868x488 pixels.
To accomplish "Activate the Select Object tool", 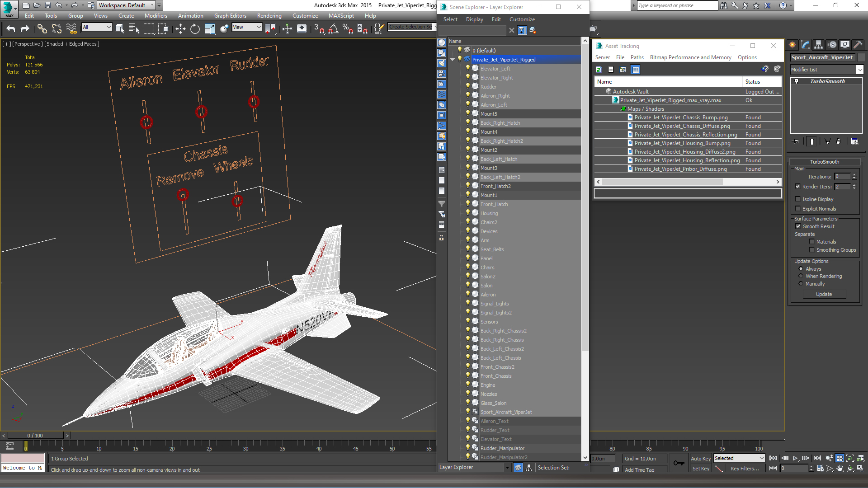I will (120, 29).
